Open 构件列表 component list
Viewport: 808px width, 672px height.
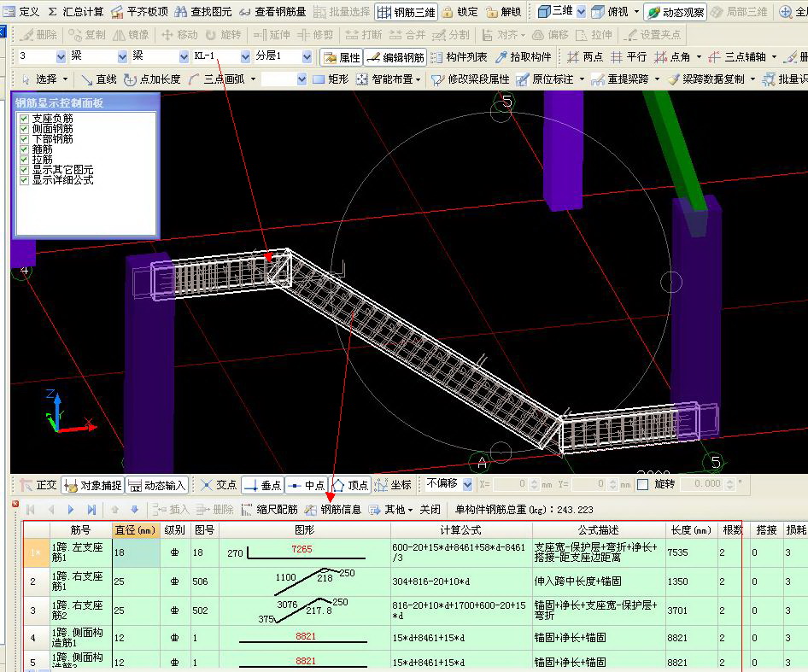[459, 57]
